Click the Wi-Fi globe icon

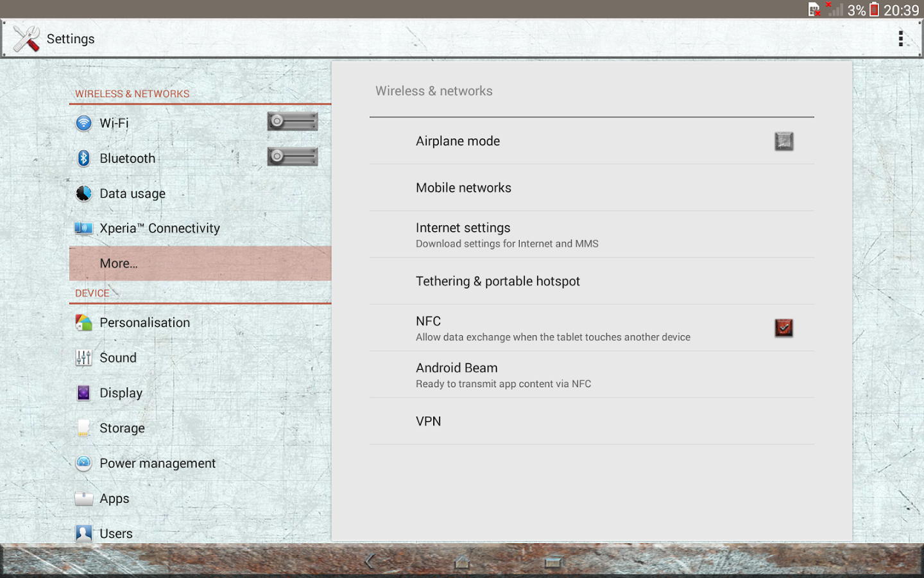[83, 123]
